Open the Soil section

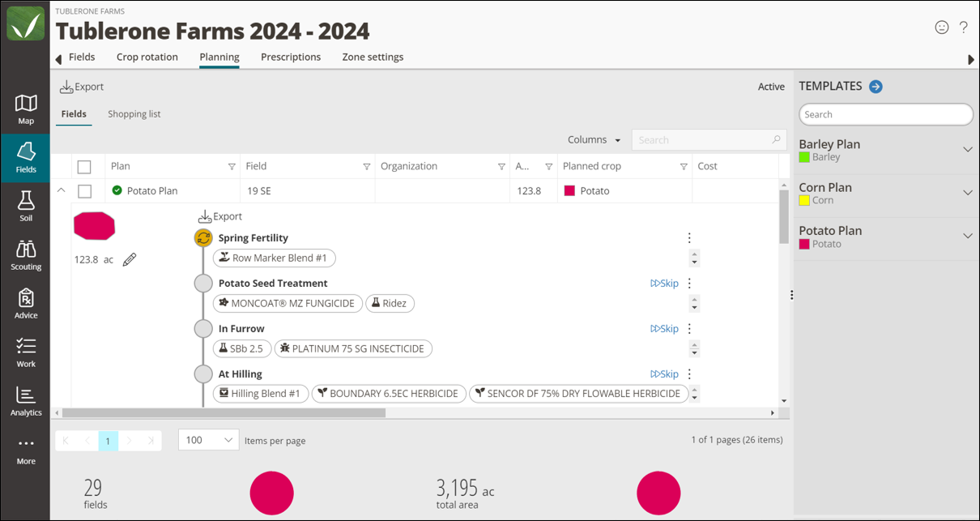(x=26, y=207)
